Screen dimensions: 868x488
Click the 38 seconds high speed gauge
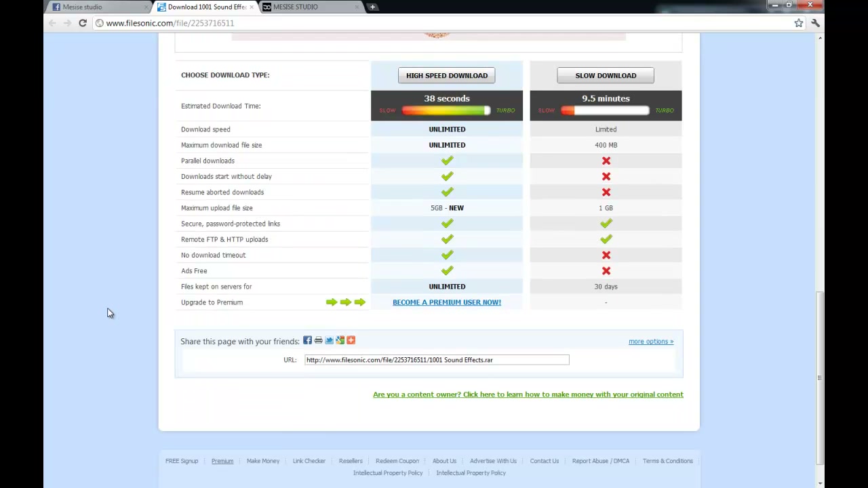[x=447, y=110]
